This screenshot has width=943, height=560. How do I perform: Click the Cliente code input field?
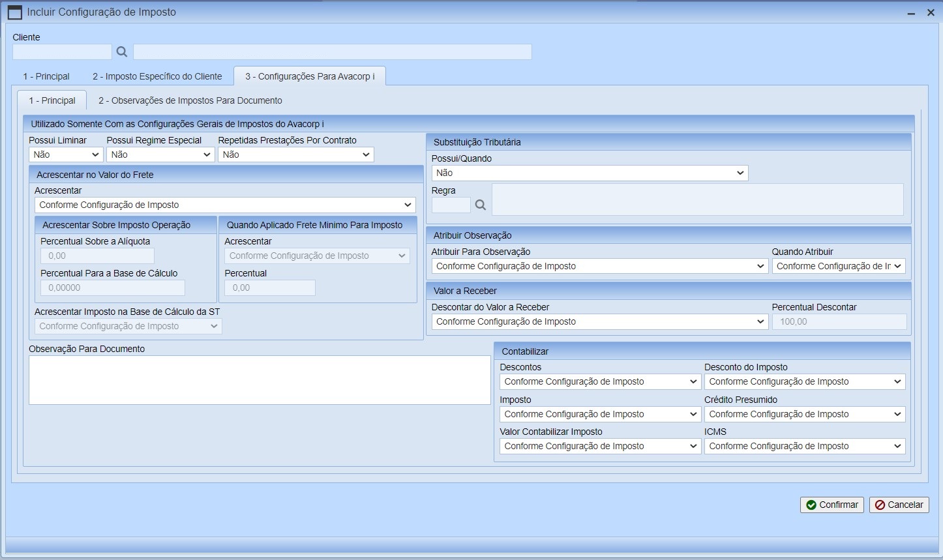click(x=62, y=52)
